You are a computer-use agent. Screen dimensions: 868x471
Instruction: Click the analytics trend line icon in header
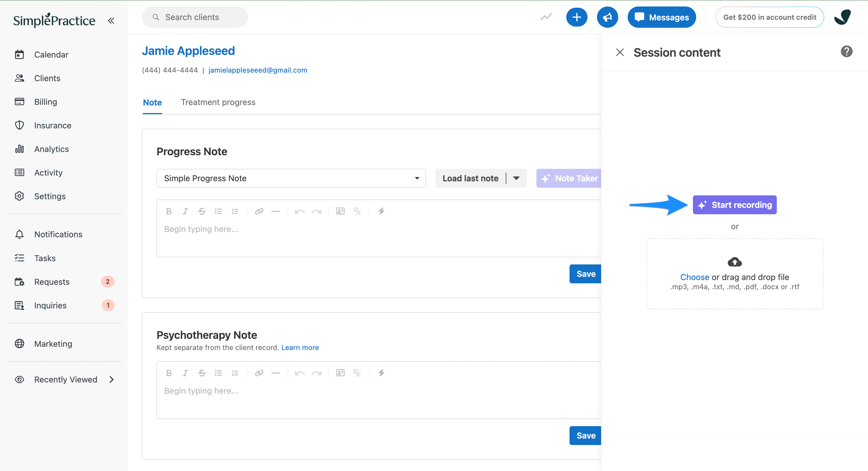[x=546, y=17]
